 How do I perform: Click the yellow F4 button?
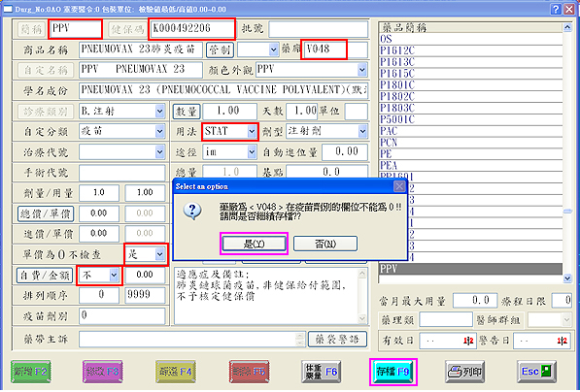pyautogui.click(x=175, y=372)
